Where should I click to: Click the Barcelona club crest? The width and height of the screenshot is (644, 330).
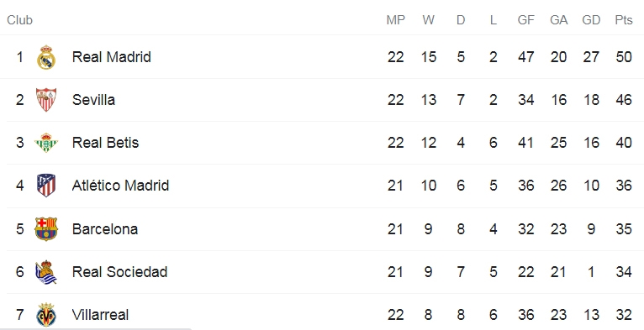tap(46, 228)
